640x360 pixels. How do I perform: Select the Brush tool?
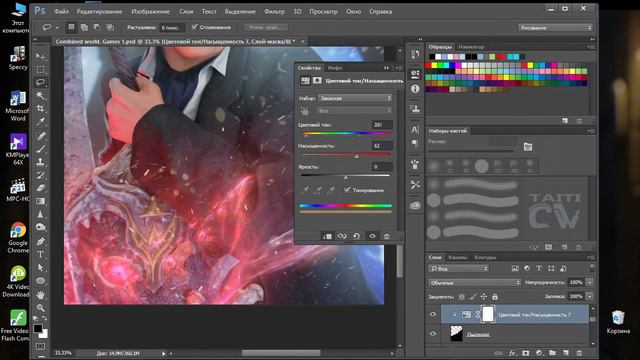coord(40,149)
